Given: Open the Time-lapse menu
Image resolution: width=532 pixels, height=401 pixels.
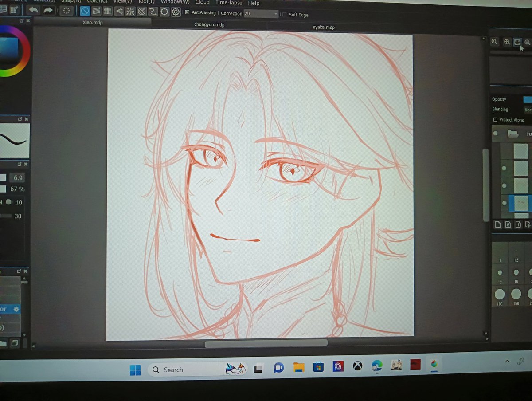Looking at the screenshot, I should click(229, 3).
